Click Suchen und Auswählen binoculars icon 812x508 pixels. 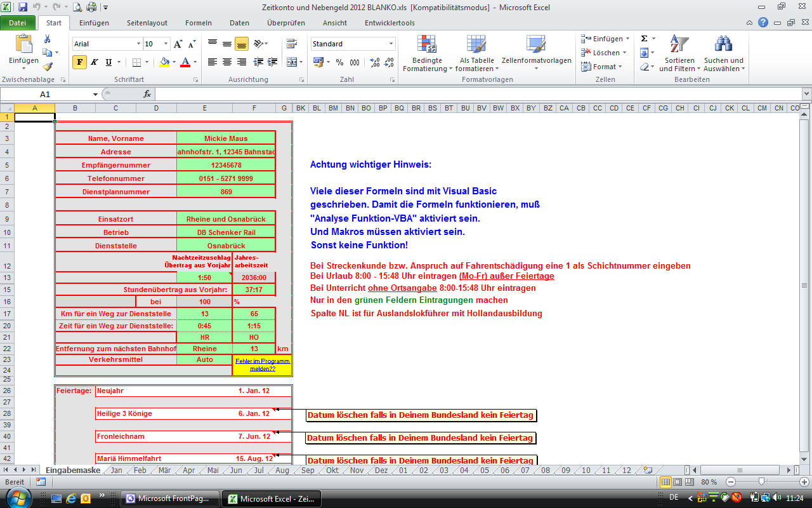(723, 53)
